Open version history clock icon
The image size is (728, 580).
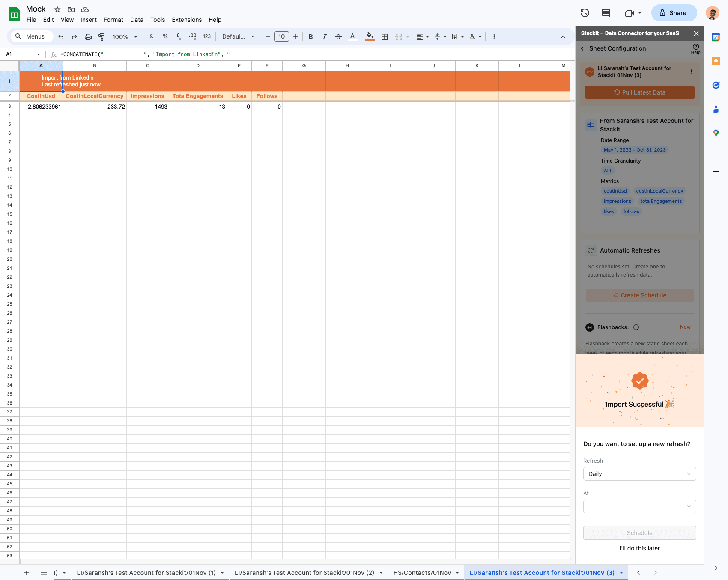click(585, 13)
